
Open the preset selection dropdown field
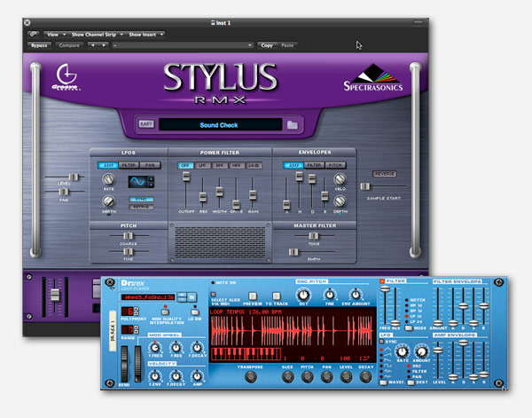point(184,45)
